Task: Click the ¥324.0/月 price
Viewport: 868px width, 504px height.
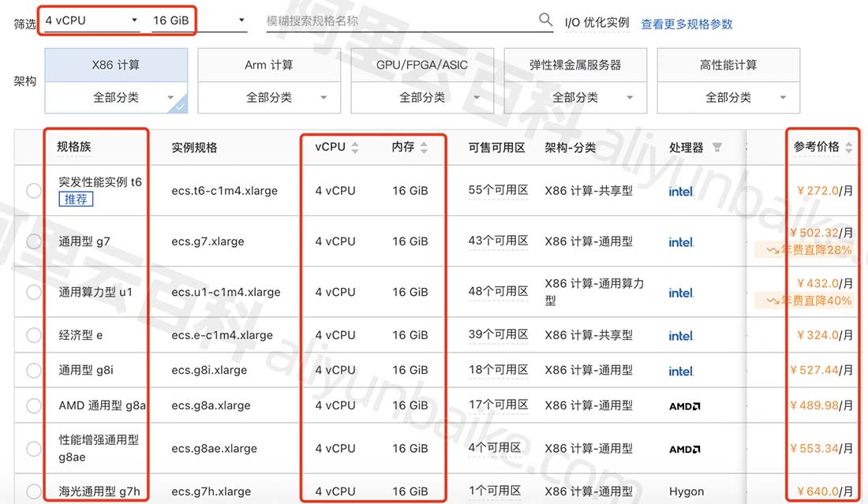Action: tap(825, 335)
